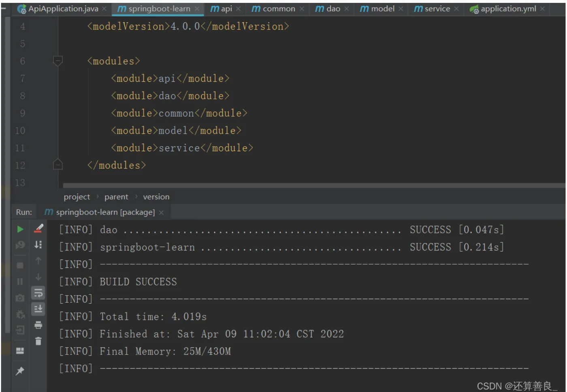The image size is (567, 392).
Task: Click line number 10 in gutter
Action: pyautogui.click(x=20, y=131)
